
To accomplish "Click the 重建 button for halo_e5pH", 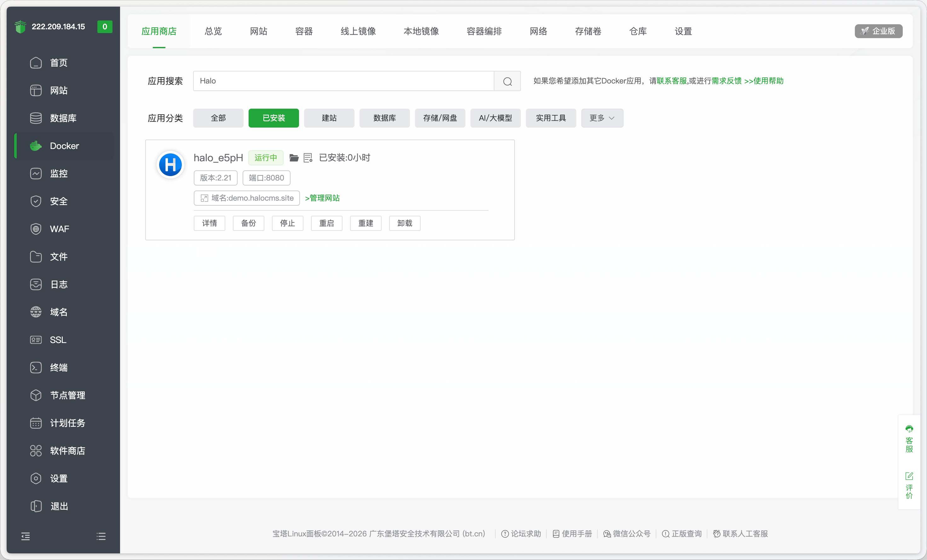I will (x=365, y=223).
